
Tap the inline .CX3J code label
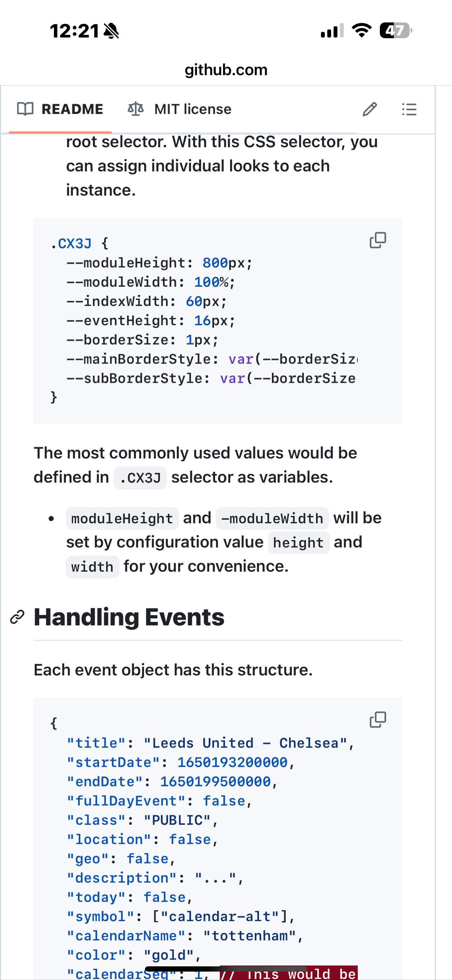140,478
